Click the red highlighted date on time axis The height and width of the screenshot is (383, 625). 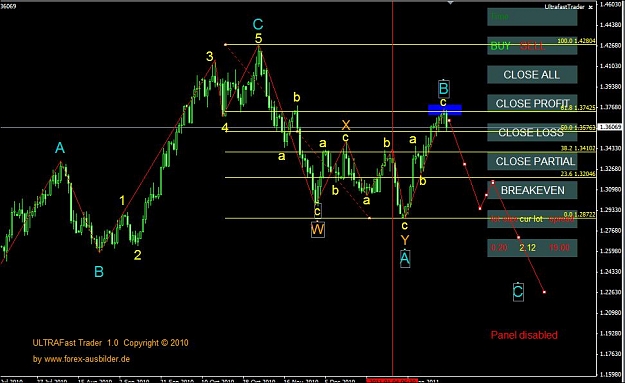pyautogui.click(x=392, y=380)
